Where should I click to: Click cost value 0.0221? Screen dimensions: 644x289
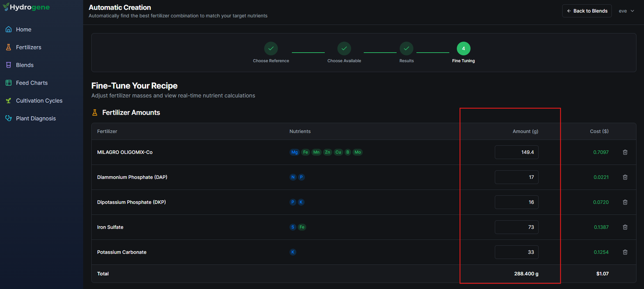click(x=601, y=177)
